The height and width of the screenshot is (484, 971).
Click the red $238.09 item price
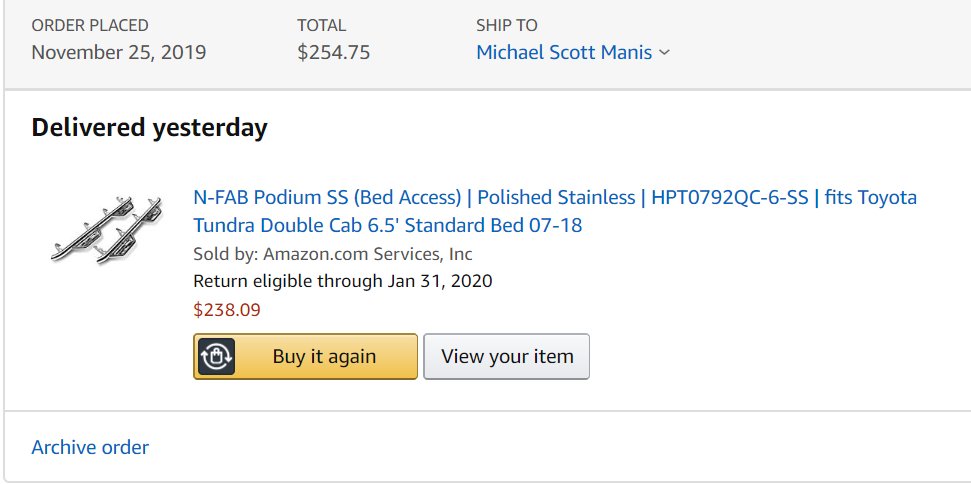click(x=227, y=309)
